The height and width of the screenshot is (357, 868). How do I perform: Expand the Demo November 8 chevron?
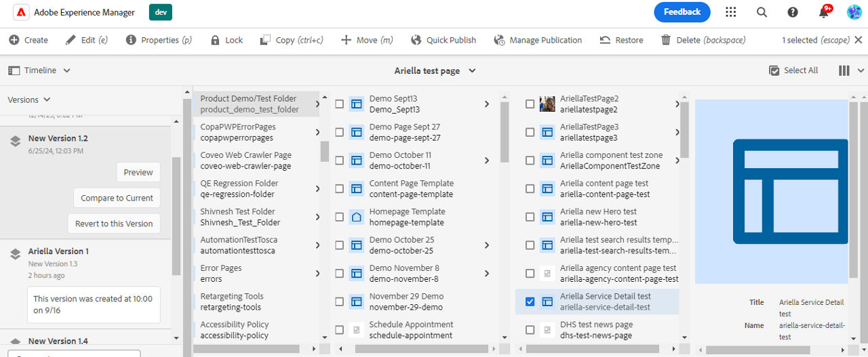[487, 274]
